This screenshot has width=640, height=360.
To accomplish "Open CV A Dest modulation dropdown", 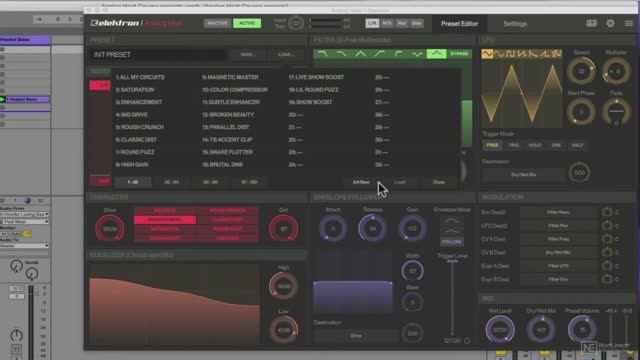I will [x=558, y=239].
